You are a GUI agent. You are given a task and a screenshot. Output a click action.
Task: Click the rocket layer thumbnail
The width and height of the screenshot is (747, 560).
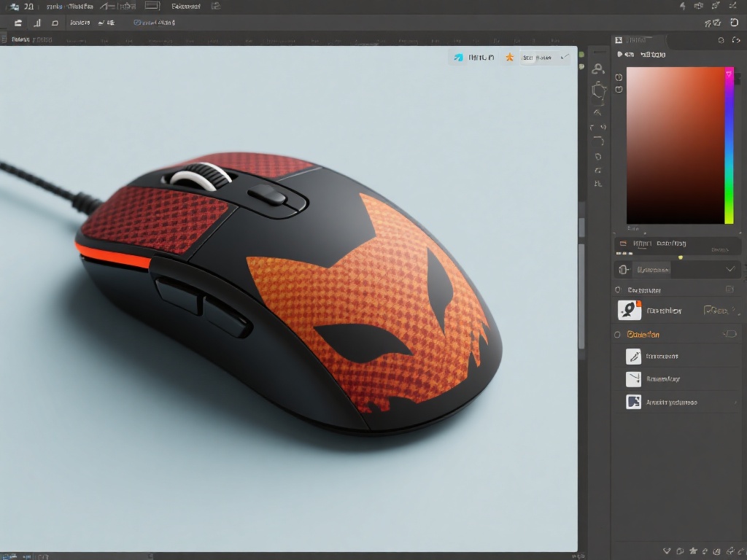pyautogui.click(x=630, y=311)
